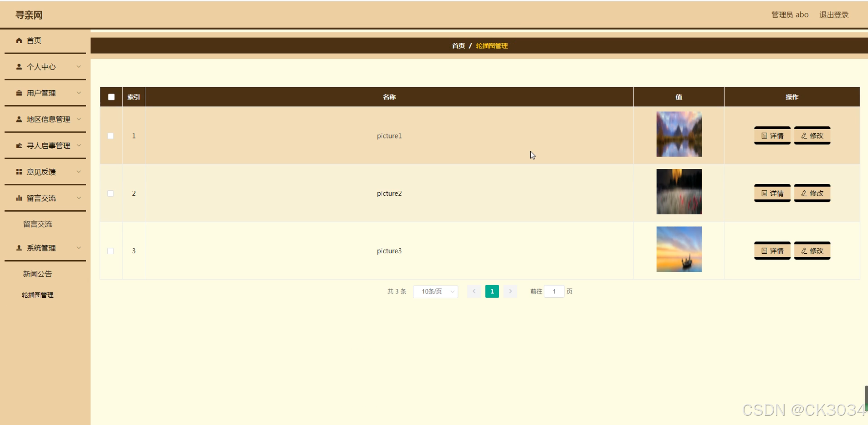Click the icon beside 地区信息管理
This screenshot has height=425, width=868.
(19, 119)
